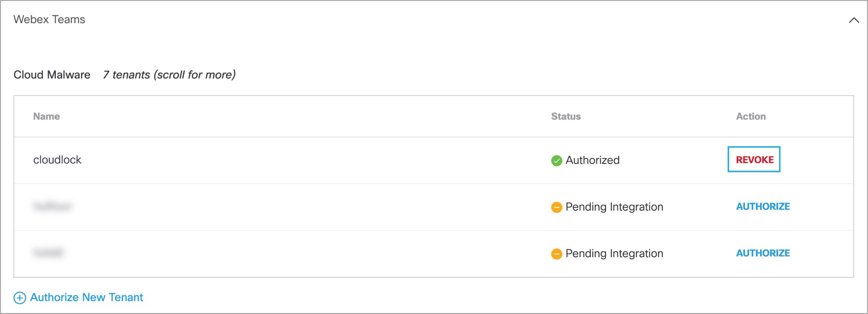
Task: Click the green Authorized check icon
Action: click(557, 160)
